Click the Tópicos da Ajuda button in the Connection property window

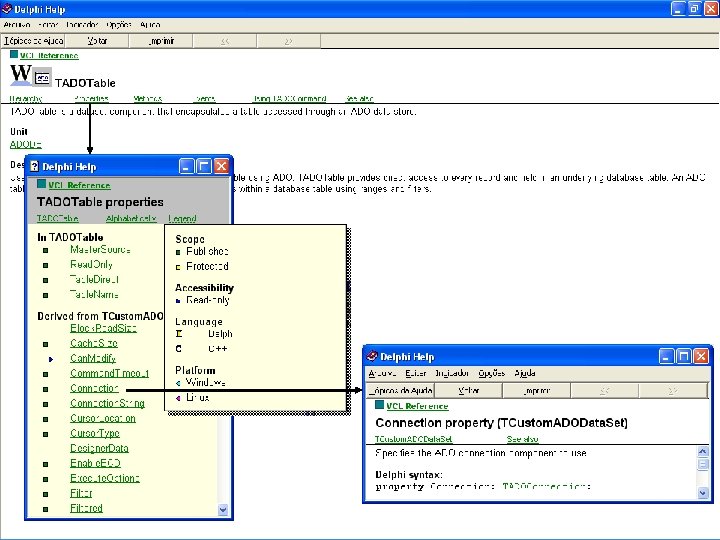click(x=400, y=391)
